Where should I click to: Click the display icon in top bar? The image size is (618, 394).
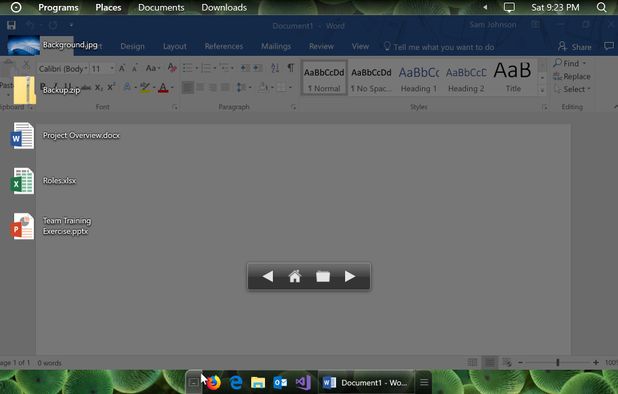coord(509,7)
